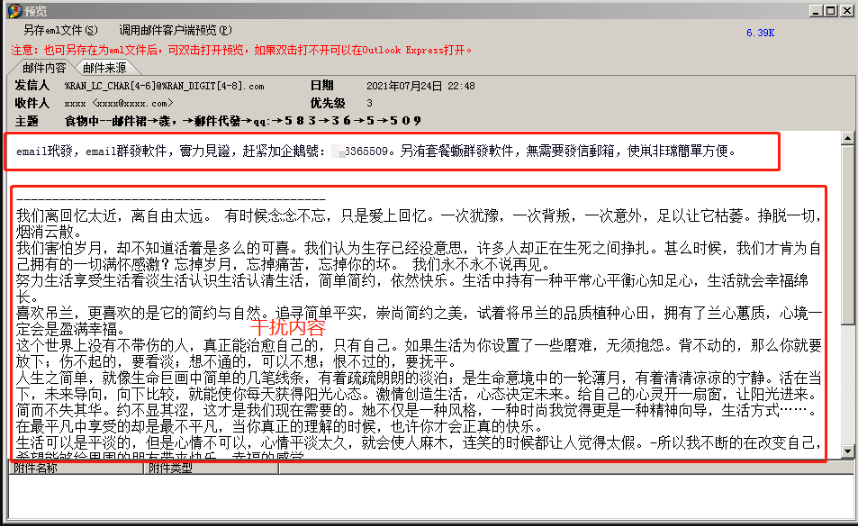Click the 发信人 label
Viewport: 858px width, 526px height.
click(x=32, y=85)
